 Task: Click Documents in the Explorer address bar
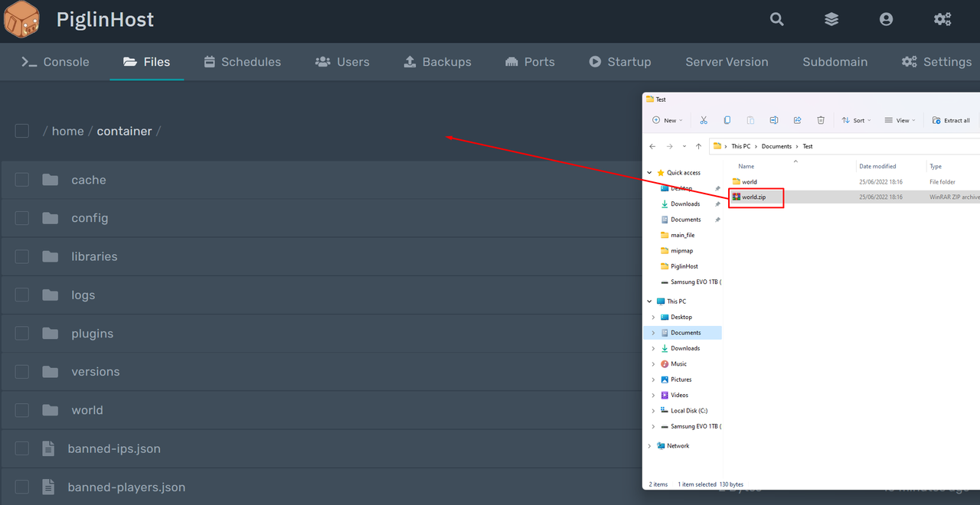(776, 146)
